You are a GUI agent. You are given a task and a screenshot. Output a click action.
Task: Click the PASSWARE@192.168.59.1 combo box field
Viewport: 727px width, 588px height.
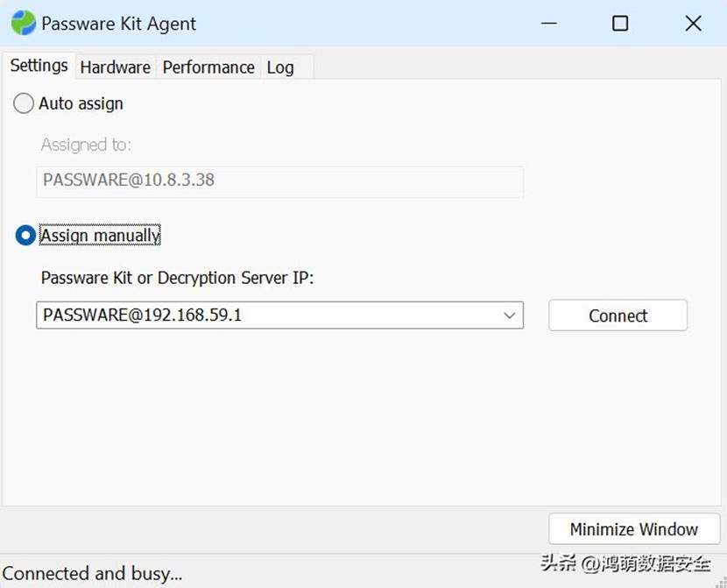279,315
